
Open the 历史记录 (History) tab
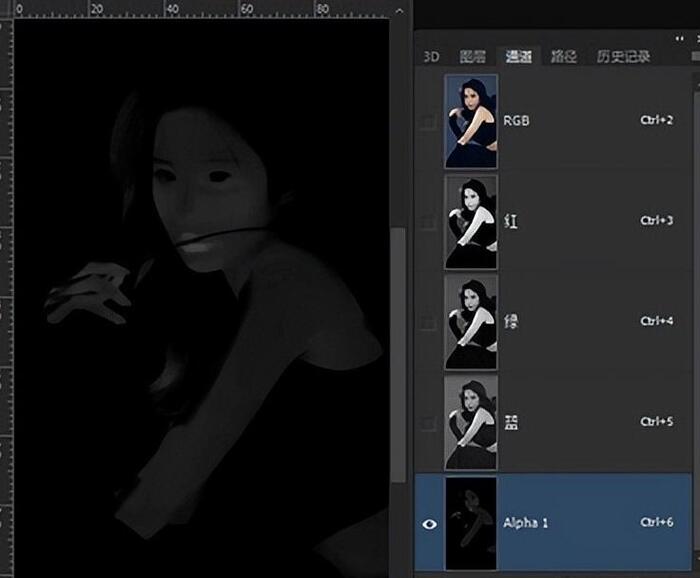coord(623,57)
